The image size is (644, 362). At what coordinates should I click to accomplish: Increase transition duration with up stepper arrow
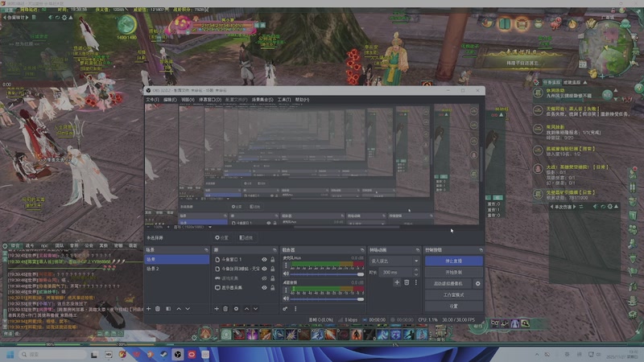pyautogui.click(x=416, y=270)
